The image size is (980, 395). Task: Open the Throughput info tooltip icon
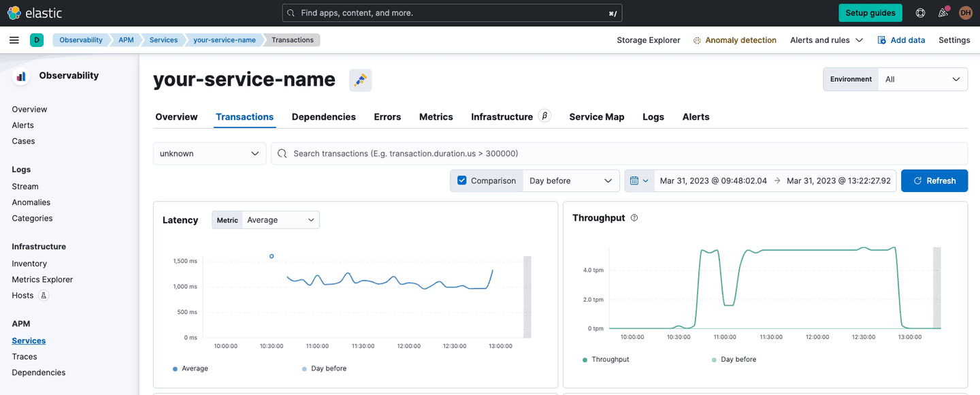point(634,218)
